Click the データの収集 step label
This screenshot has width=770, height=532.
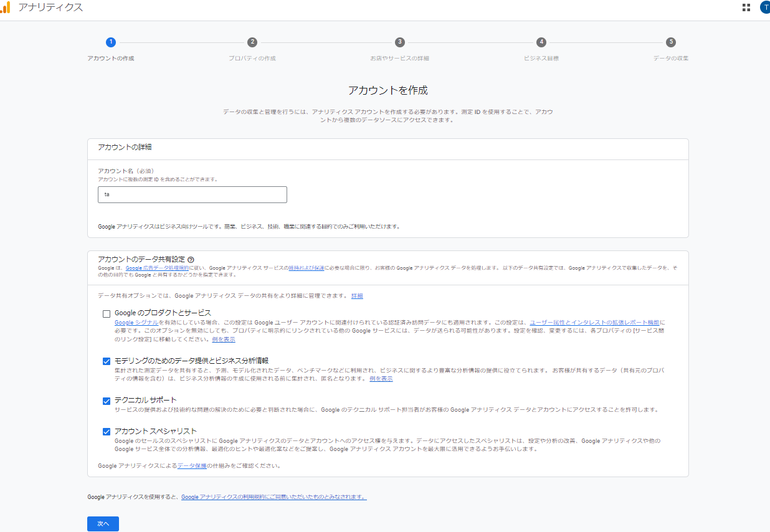[671, 59]
